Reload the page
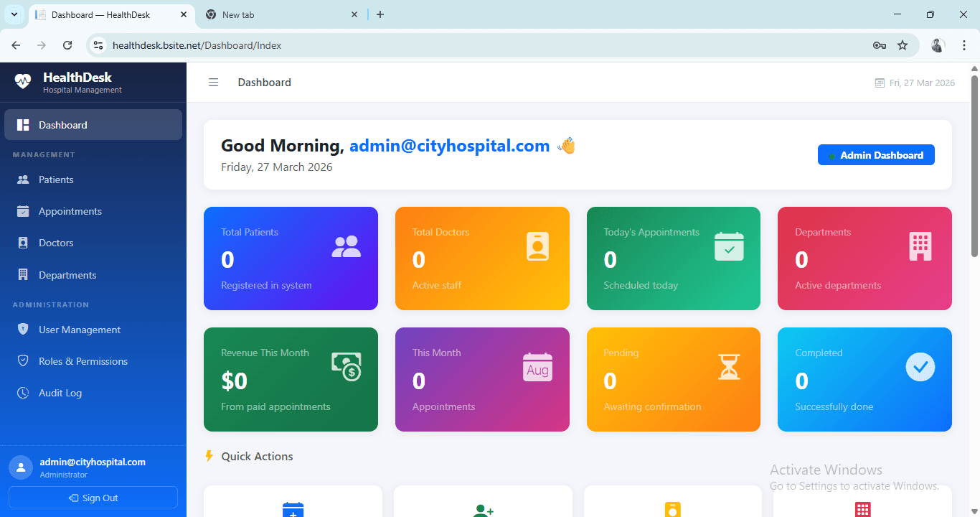This screenshot has width=980, height=517. point(67,45)
